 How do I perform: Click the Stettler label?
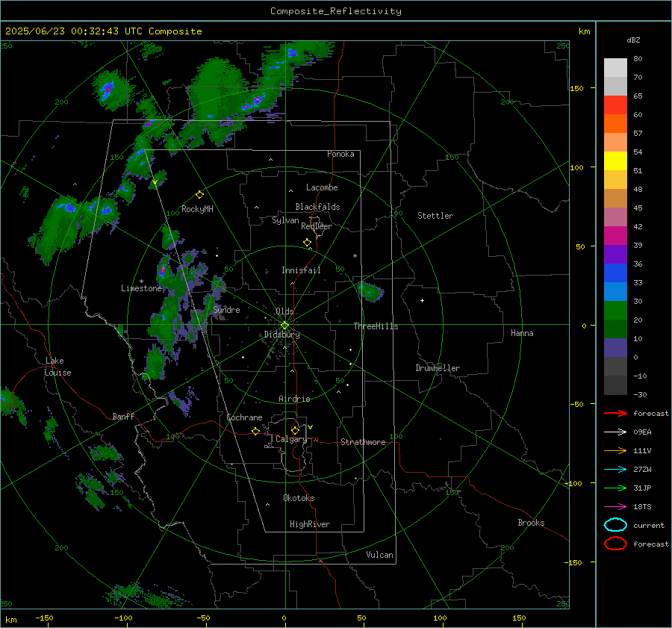[x=435, y=216]
